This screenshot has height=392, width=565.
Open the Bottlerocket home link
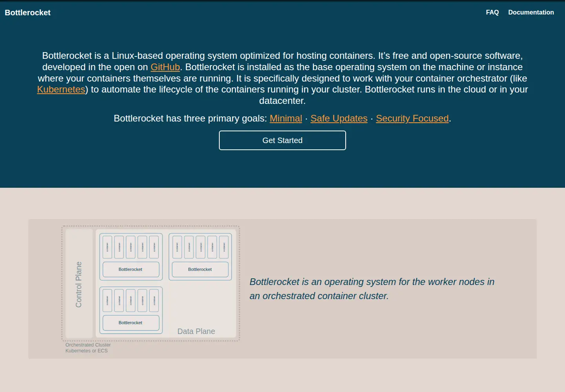pyautogui.click(x=27, y=13)
